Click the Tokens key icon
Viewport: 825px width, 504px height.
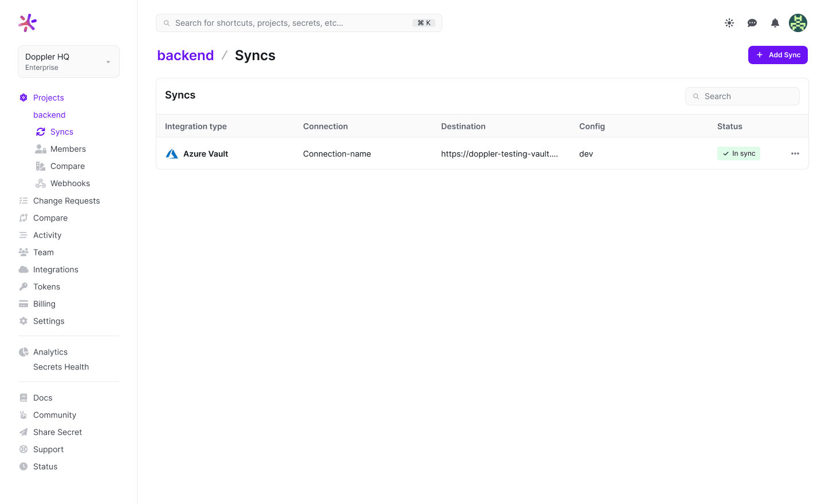(x=23, y=287)
